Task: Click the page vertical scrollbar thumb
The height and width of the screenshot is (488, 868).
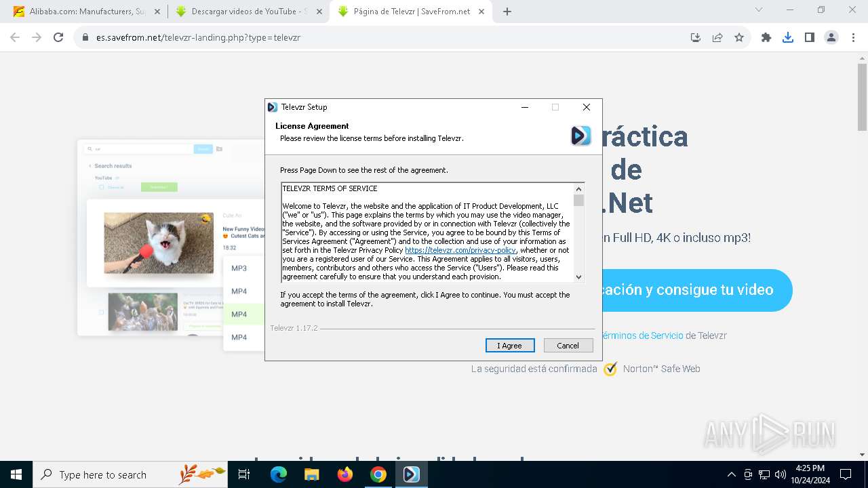Action: click(x=862, y=96)
